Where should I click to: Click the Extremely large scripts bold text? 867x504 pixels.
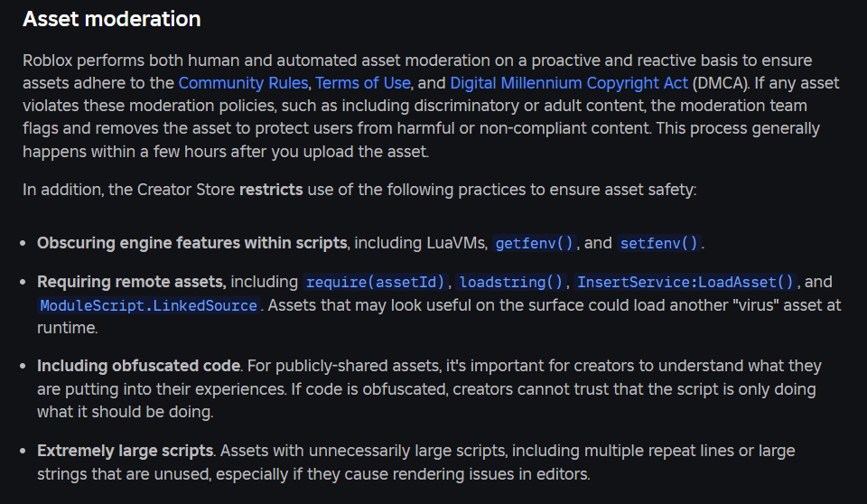click(125, 451)
